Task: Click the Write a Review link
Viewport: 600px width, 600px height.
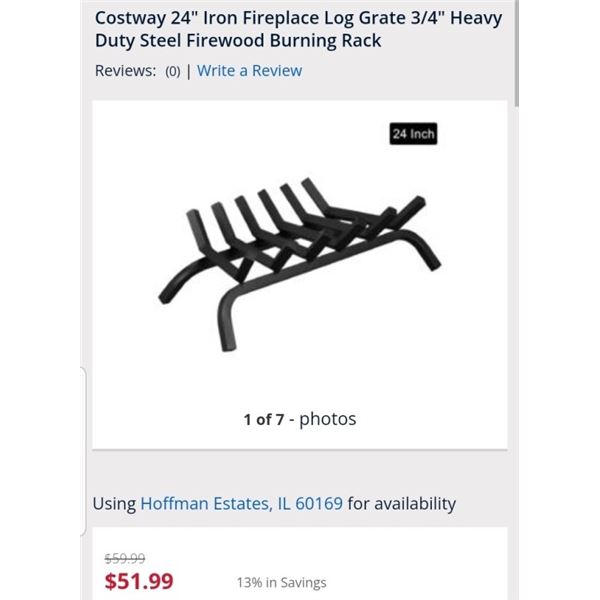Action: tap(249, 71)
